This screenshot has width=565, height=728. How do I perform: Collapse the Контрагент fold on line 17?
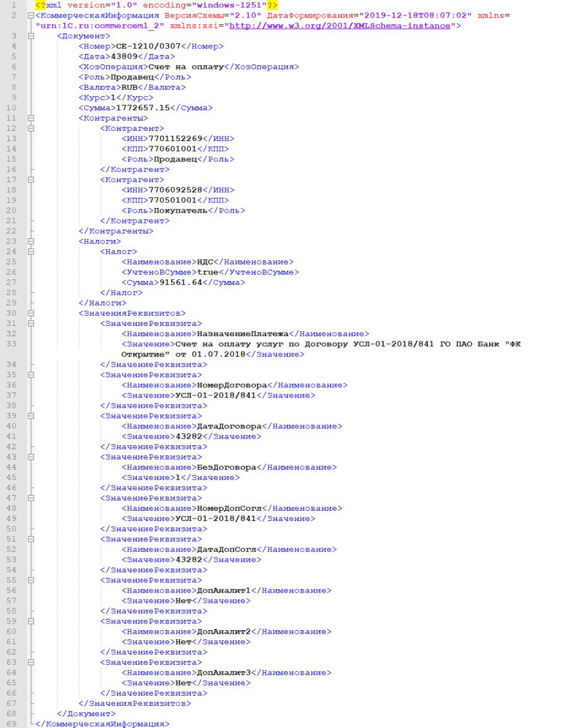(x=31, y=180)
